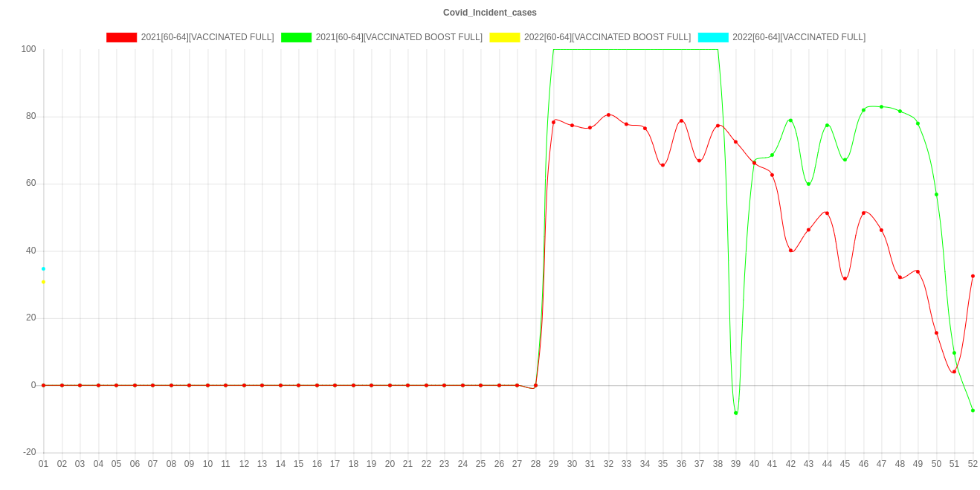Image resolution: width=980 pixels, height=490 pixels.
Task: Click green 2021 VACCINATED BOOST FULL swatch
Action: (296, 37)
